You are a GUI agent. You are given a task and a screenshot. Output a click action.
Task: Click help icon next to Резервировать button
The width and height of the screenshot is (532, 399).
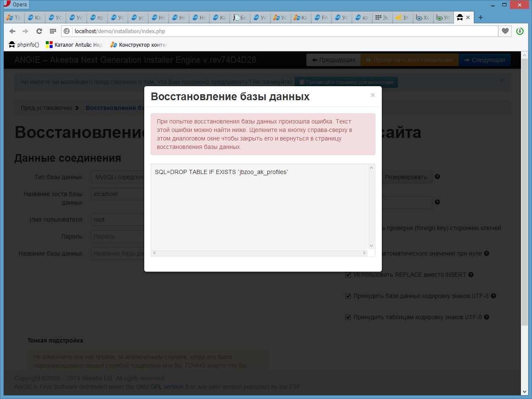pyautogui.click(x=437, y=177)
